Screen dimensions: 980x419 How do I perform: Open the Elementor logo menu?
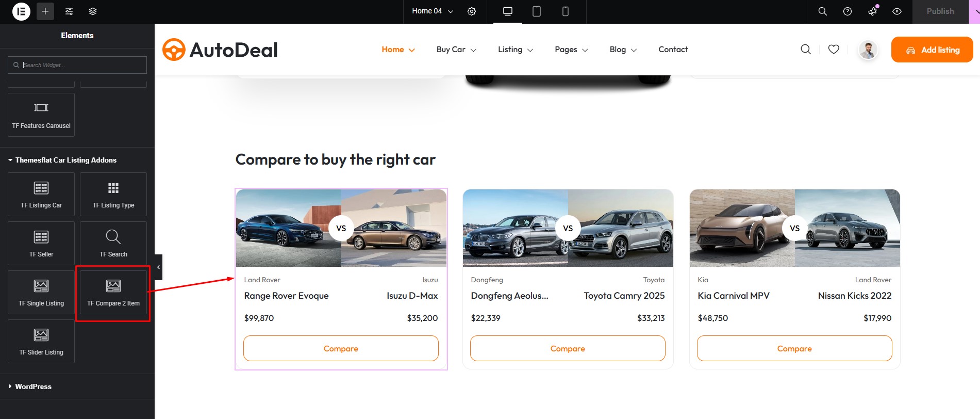click(21, 11)
